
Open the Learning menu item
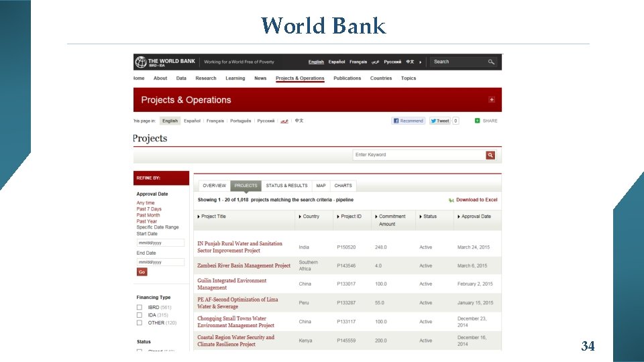point(235,78)
